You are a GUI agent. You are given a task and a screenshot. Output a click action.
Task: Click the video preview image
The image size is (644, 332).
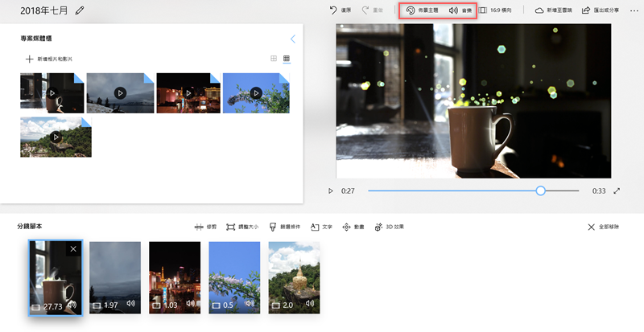473,101
